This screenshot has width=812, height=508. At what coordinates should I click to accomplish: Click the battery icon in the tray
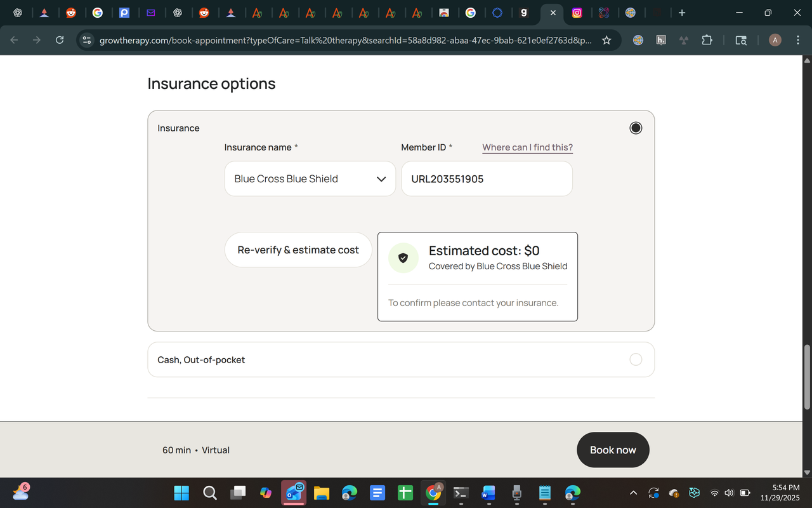745,493
